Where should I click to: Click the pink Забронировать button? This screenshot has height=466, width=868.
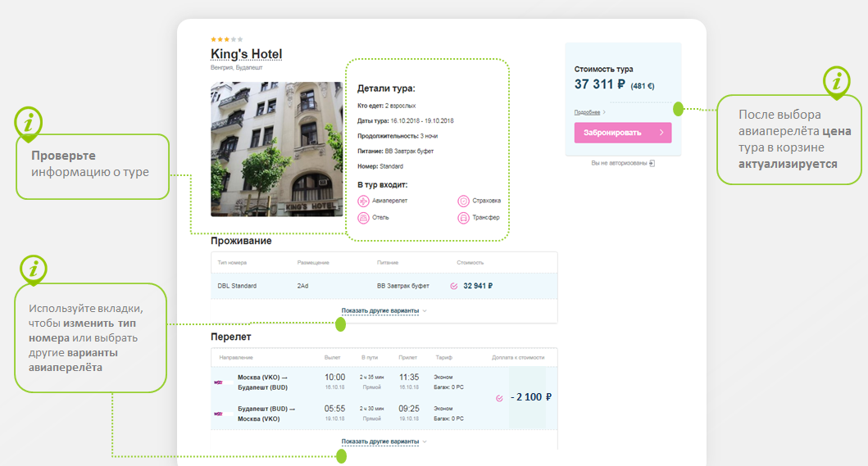[x=623, y=133]
